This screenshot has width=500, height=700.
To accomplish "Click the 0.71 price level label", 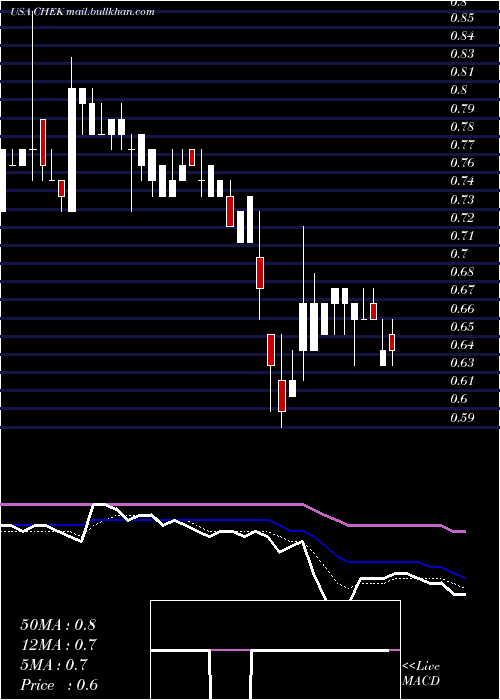I will (461, 236).
